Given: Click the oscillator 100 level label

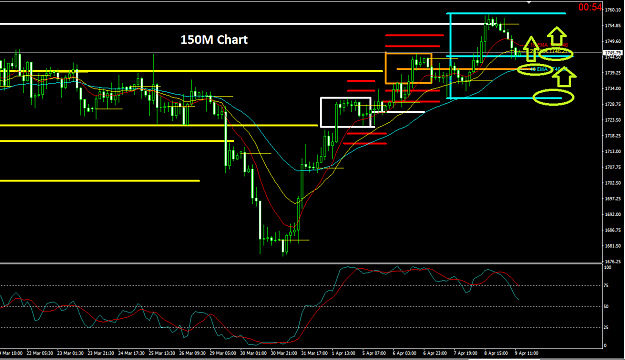Looking at the screenshot, I should pyautogui.click(x=608, y=268).
